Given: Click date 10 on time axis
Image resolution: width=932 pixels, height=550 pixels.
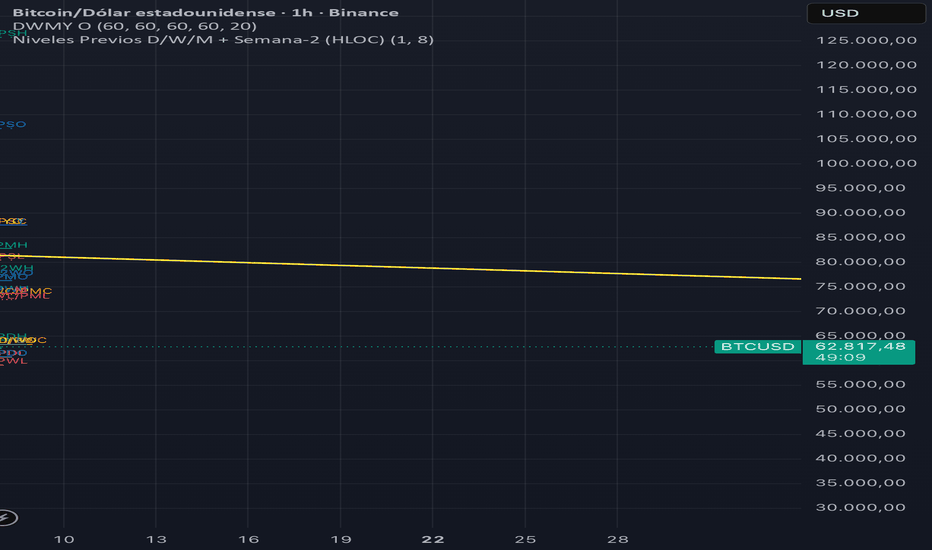Looking at the screenshot, I should (64, 540).
